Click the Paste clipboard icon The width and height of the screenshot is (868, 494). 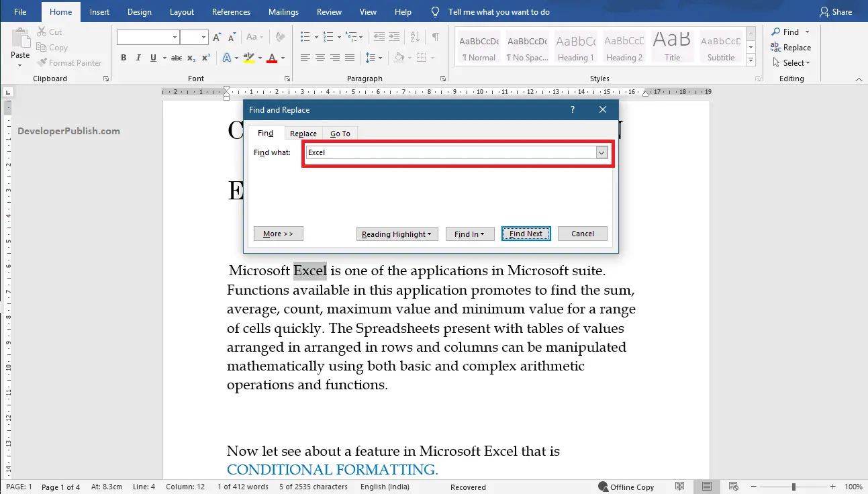(20, 38)
